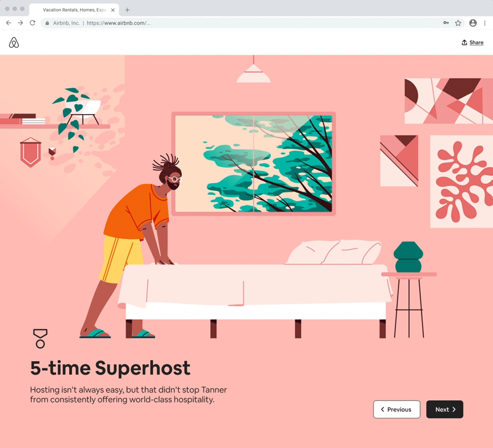Viewport: 493px width, 448px height.
Task: Open a new tab with plus
Action: click(128, 10)
